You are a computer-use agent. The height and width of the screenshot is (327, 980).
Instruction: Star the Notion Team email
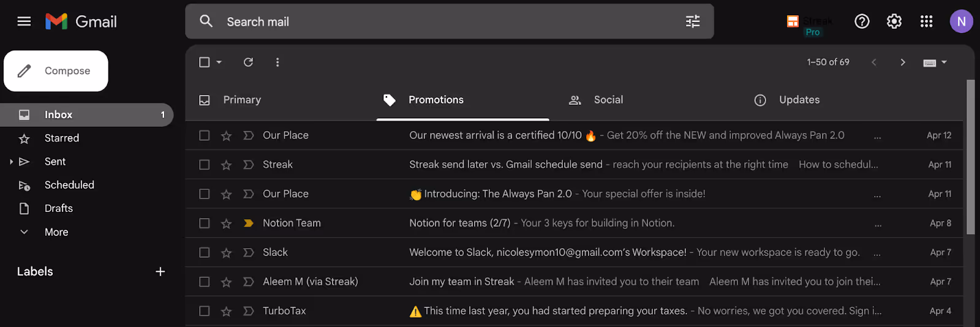pyautogui.click(x=226, y=224)
